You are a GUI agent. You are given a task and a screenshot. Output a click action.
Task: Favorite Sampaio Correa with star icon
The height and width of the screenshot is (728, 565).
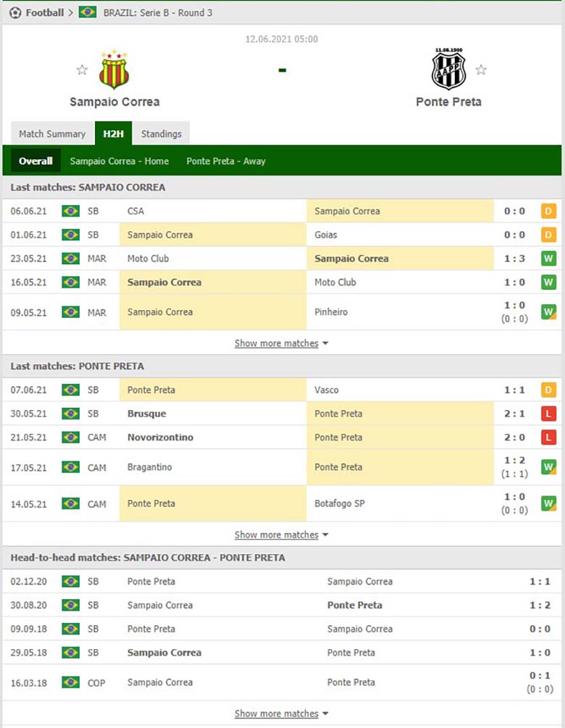pos(82,70)
